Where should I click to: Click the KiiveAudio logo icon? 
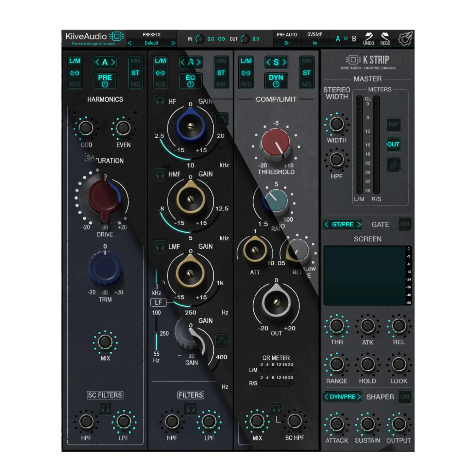click(x=117, y=36)
